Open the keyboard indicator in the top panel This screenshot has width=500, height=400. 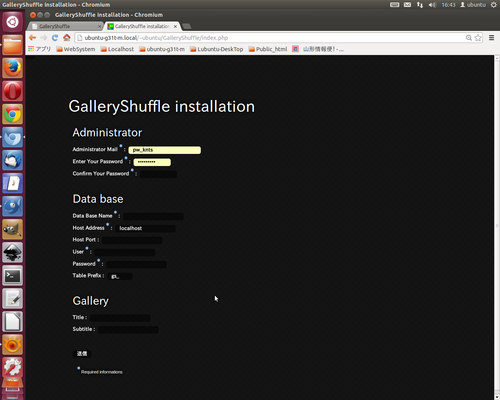coord(394,5)
